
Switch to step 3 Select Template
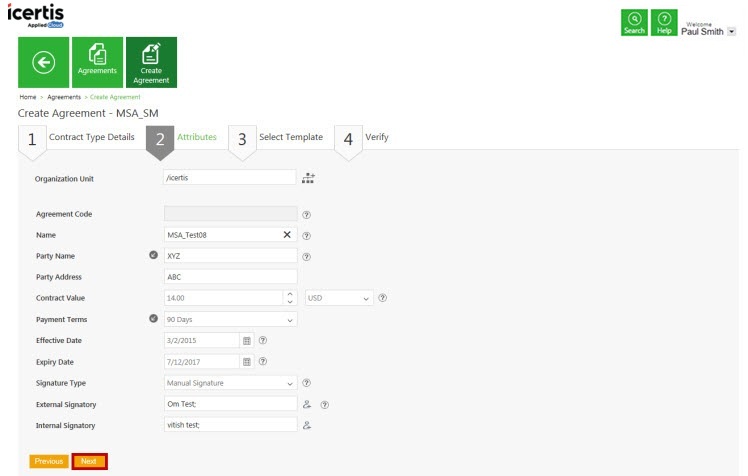(x=290, y=137)
